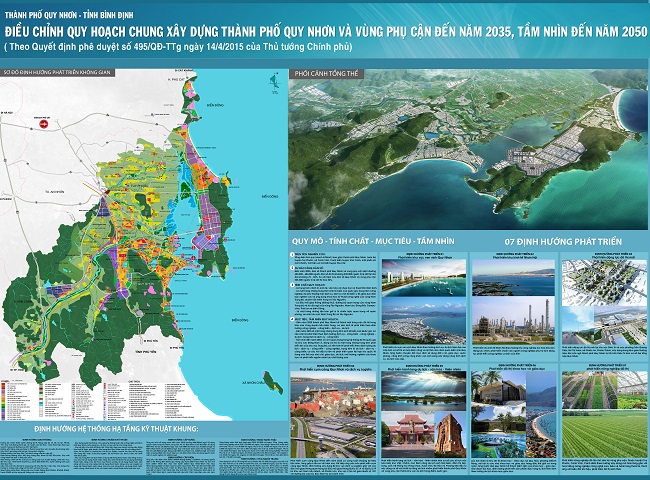Viewport: 650px width, 480px height.
Task: Open the green crop field thumbnail
Action: pyautogui.click(x=604, y=434)
